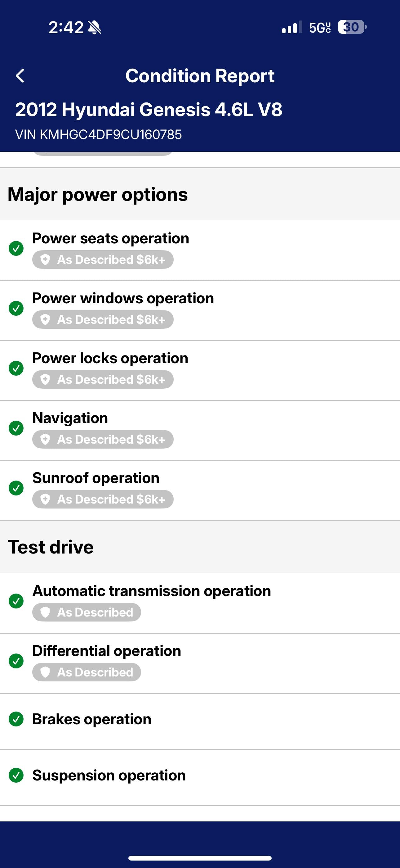Tap the shield icon under Power windows operation
400x868 pixels.
tap(45, 319)
